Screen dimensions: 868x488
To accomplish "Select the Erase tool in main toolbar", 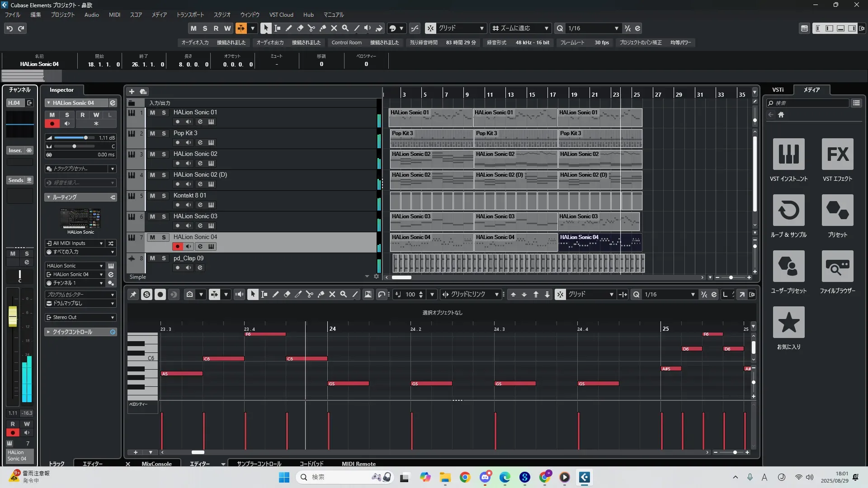I will (x=300, y=28).
